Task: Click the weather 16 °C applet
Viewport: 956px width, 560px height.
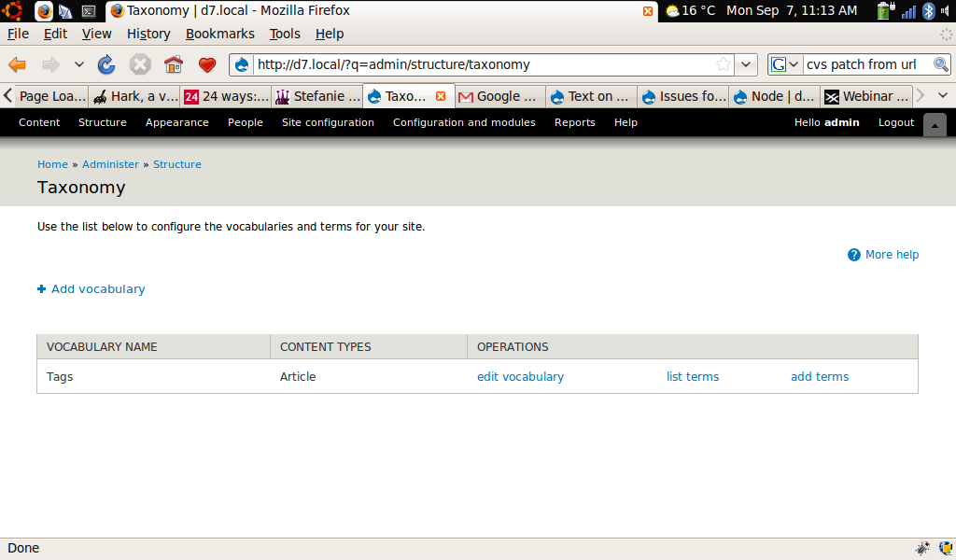Action: pos(690,10)
